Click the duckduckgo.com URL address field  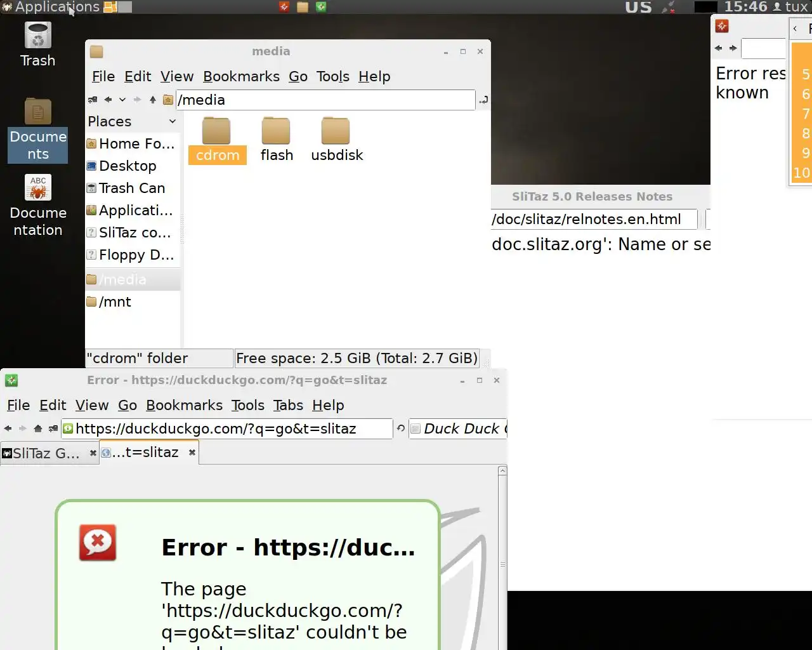click(227, 428)
